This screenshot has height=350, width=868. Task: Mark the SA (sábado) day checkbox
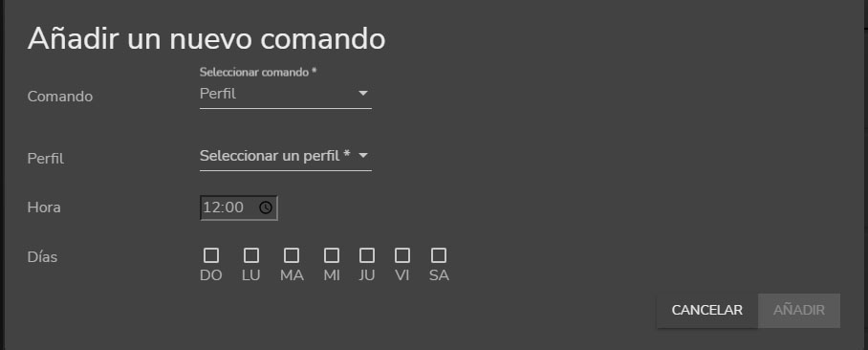pos(439,255)
